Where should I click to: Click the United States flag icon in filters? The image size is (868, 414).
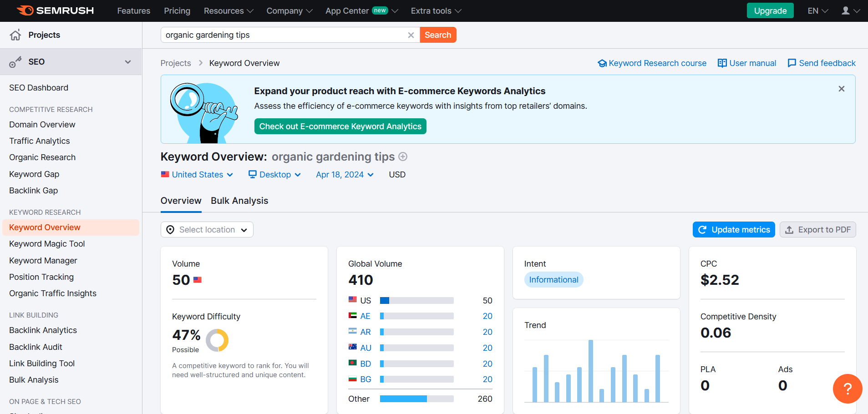(165, 174)
